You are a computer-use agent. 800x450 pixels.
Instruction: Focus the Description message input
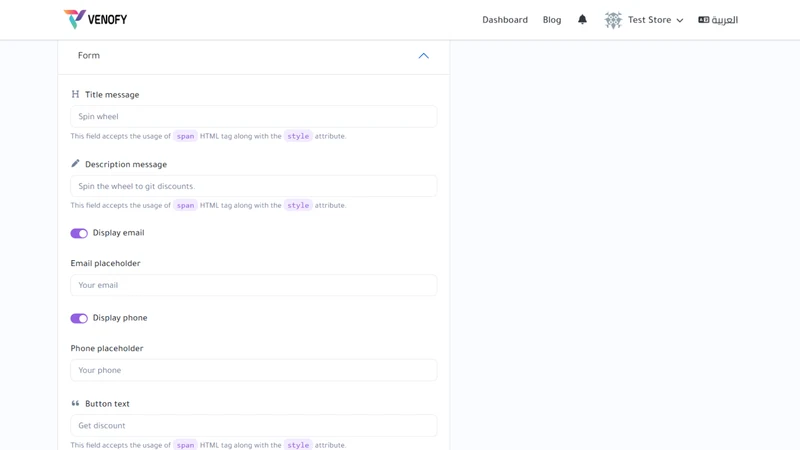[254, 186]
